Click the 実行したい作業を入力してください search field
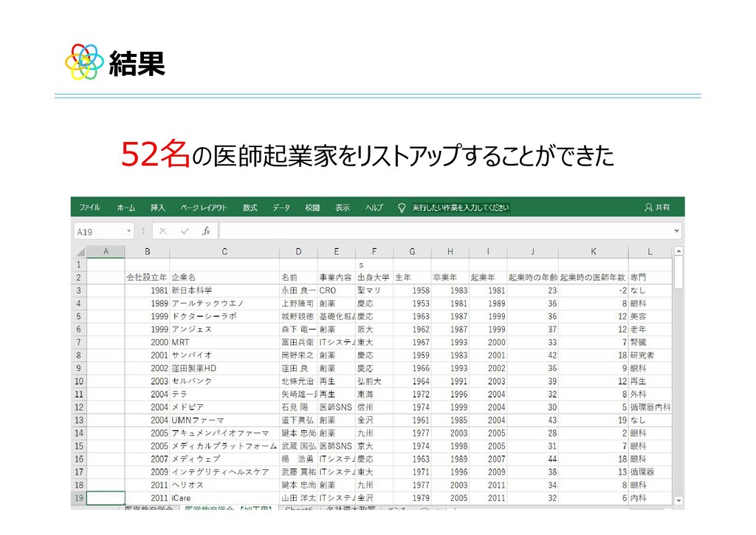This screenshot has width=756, height=535. point(460,208)
